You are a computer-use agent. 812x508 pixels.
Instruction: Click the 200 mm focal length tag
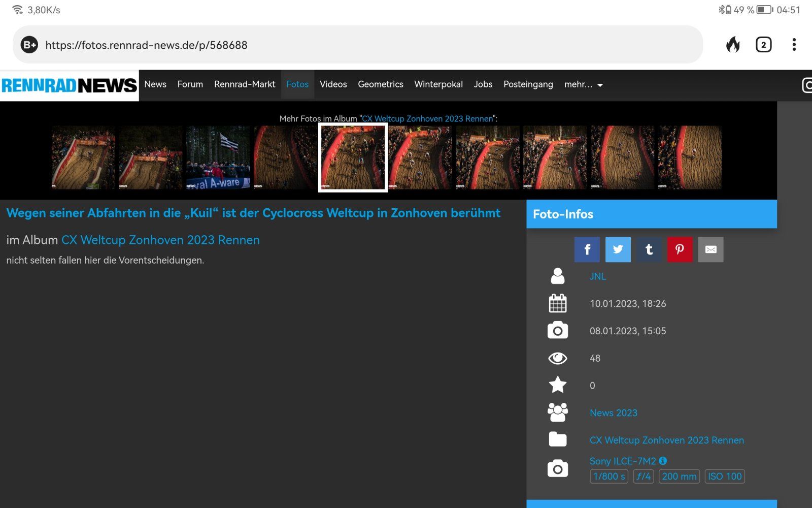coord(679,477)
